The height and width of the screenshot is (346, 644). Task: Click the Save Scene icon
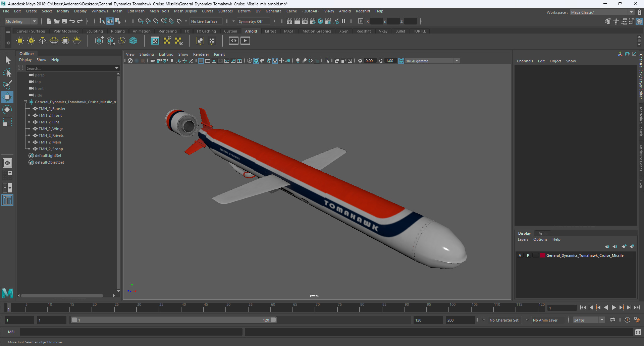point(64,21)
